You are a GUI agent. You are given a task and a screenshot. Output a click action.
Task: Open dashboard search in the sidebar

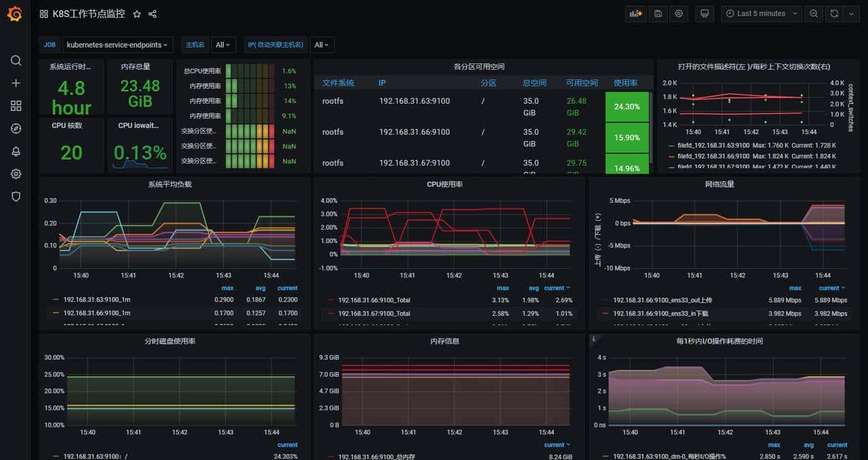tap(16, 60)
